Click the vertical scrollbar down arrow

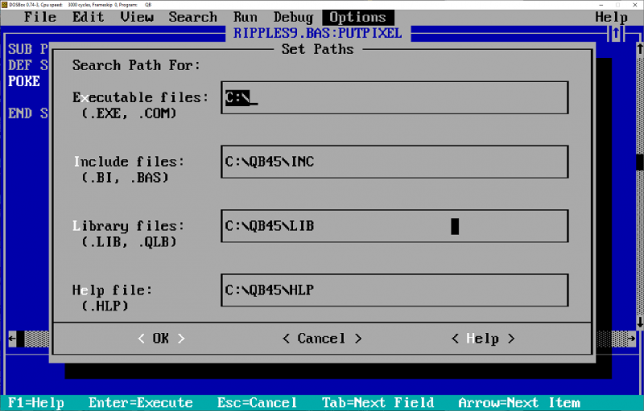click(x=638, y=321)
